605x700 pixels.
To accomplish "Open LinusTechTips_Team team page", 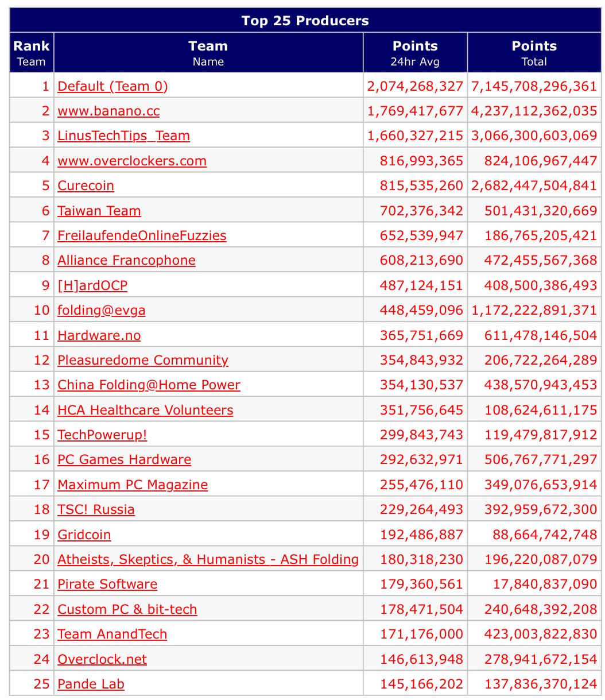I will click(123, 136).
